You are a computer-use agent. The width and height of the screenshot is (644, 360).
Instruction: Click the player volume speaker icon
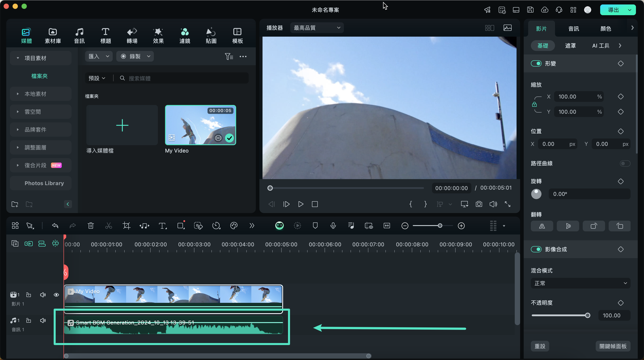(x=493, y=204)
